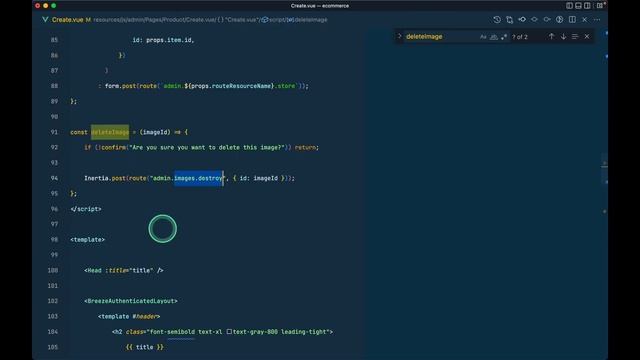Viewport: 640px width, 360px height.
Task: Toggle Find in Selection option
Action: pyautogui.click(x=575, y=37)
